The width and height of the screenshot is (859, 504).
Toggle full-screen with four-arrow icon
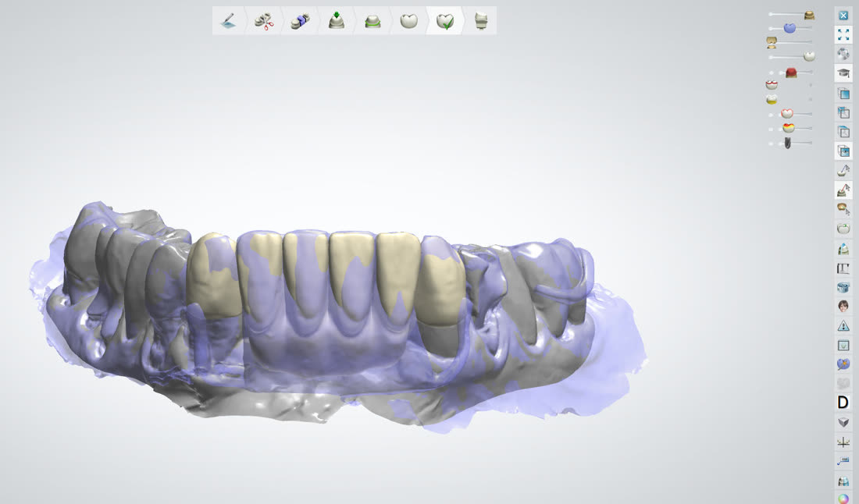tap(843, 34)
